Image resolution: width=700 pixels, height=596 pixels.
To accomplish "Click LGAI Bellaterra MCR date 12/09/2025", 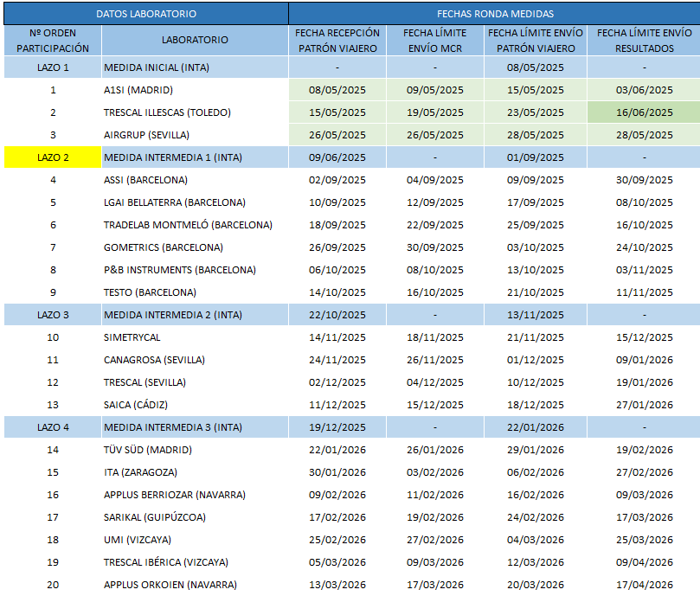I will [435, 202].
